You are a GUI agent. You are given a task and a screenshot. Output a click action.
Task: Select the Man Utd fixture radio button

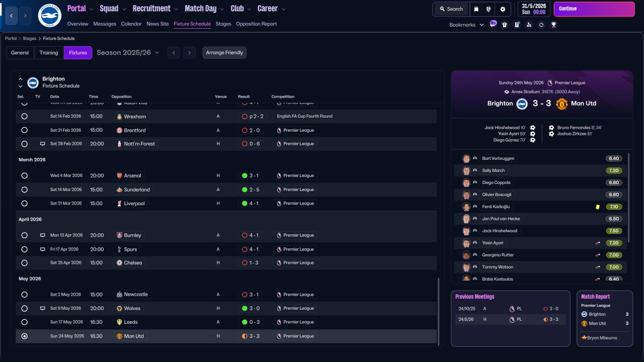click(x=24, y=336)
